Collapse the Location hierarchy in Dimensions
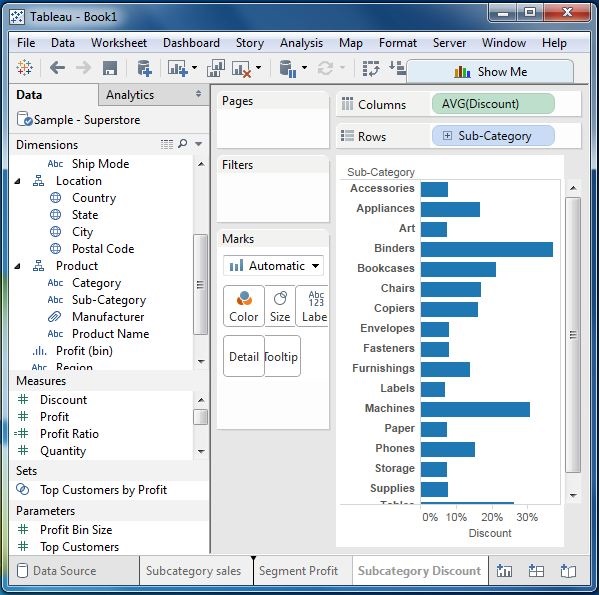Image resolution: width=600 pixels, height=595 pixels. [18, 181]
